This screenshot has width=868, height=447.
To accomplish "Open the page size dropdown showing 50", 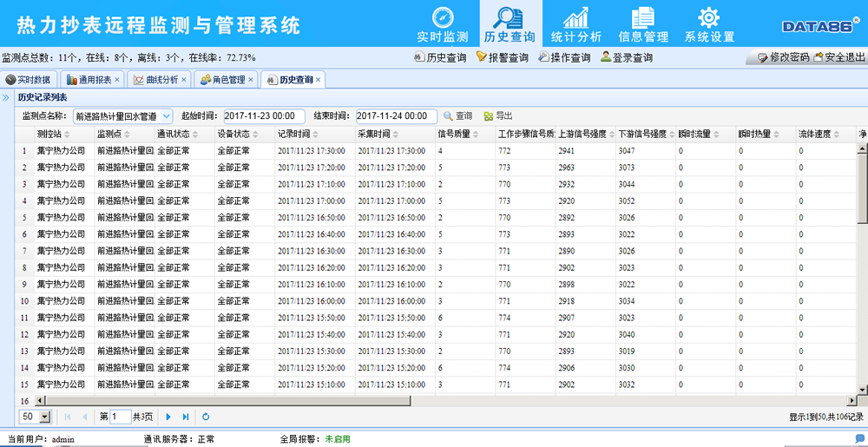I will [45, 417].
